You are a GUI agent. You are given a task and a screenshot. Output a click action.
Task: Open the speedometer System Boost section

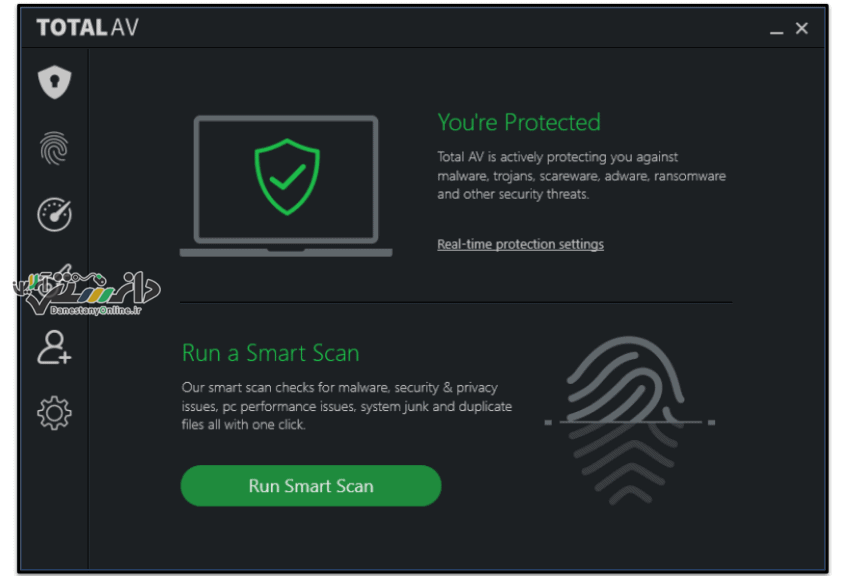[x=54, y=214]
